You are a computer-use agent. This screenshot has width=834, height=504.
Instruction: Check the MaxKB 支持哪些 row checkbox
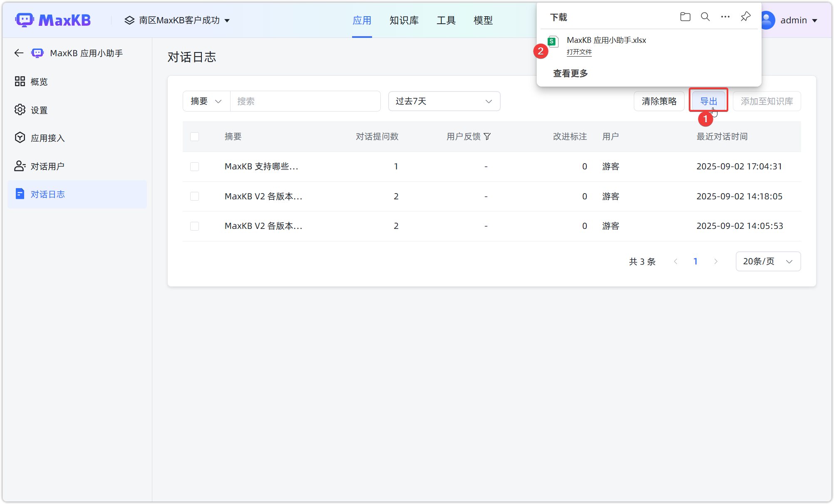[x=194, y=166]
